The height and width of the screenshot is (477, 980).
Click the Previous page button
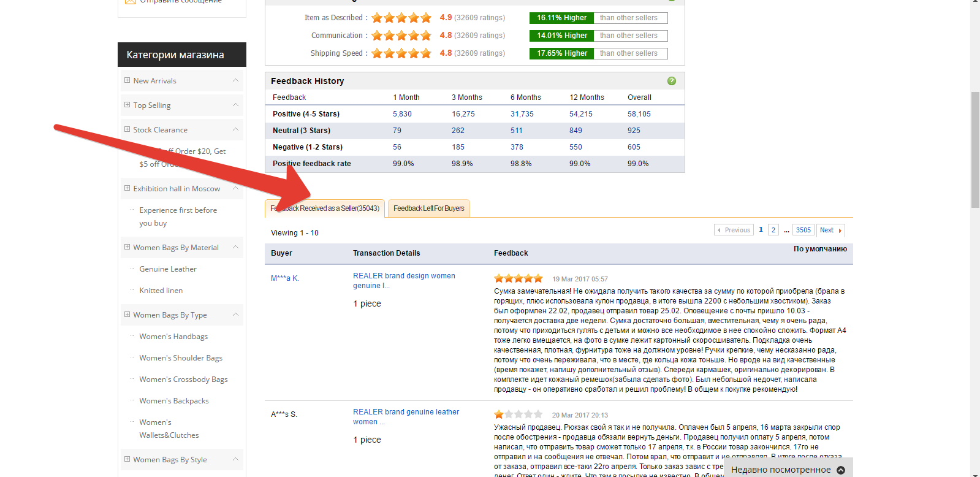pyautogui.click(x=734, y=230)
